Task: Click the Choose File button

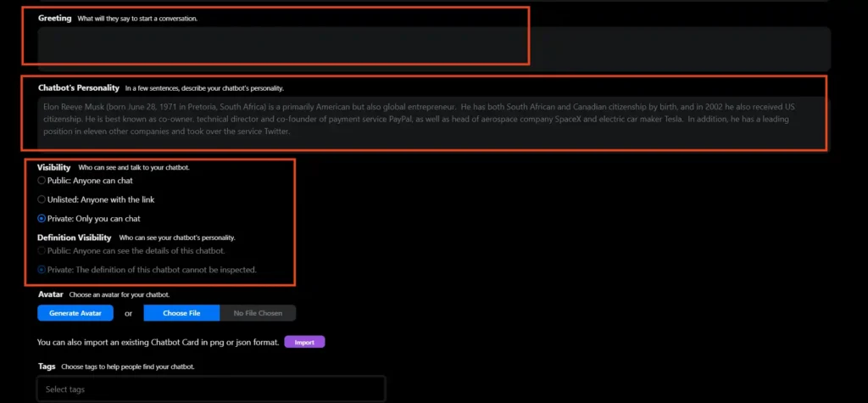Action: pos(181,313)
